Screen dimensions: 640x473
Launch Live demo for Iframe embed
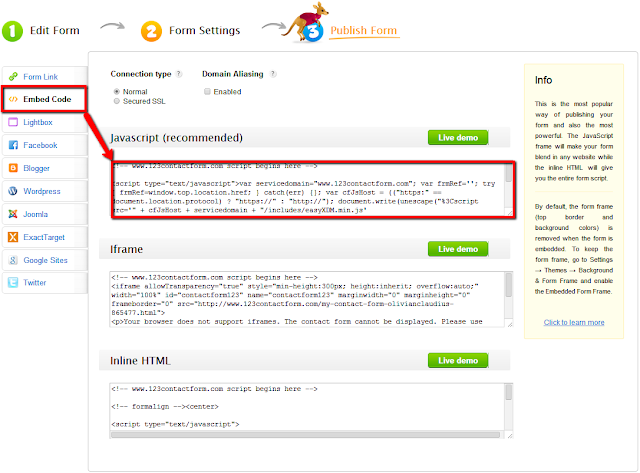point(458,249)
